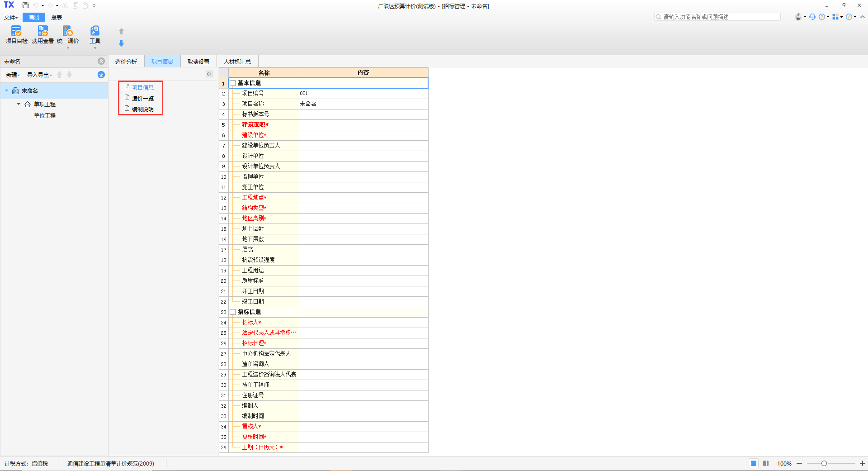Expand the 统一调价 dropdown

click(68, 48)
